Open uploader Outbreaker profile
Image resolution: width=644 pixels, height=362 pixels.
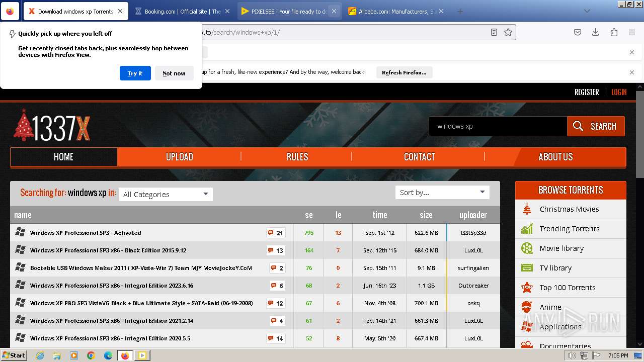pyautogui.click(x=473, y=286)
